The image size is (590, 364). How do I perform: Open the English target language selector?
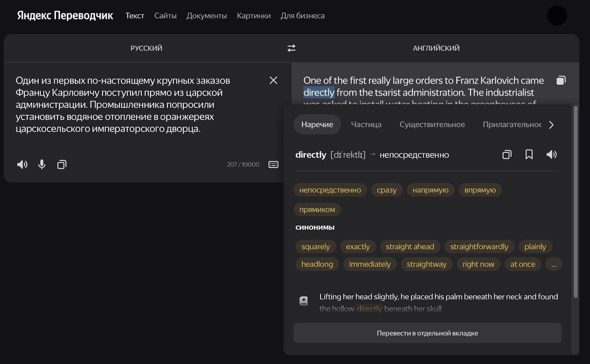[436, 48]
